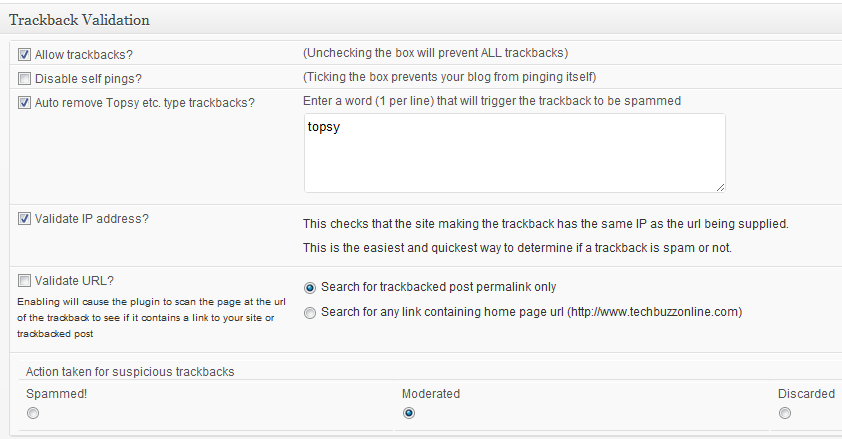Toggle the Validate IP address checkbox
The width and height of the screenshot is (842, 439).
point(24,218)
